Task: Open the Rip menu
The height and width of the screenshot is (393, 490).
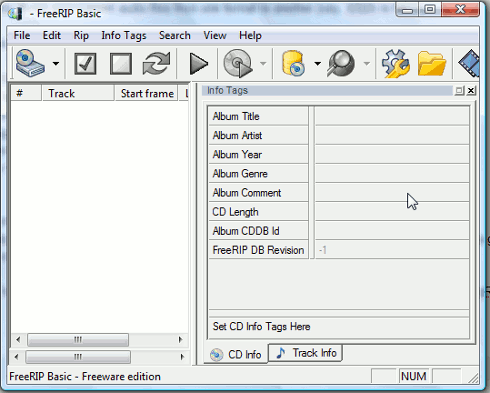Action: (x=81, y=35)
